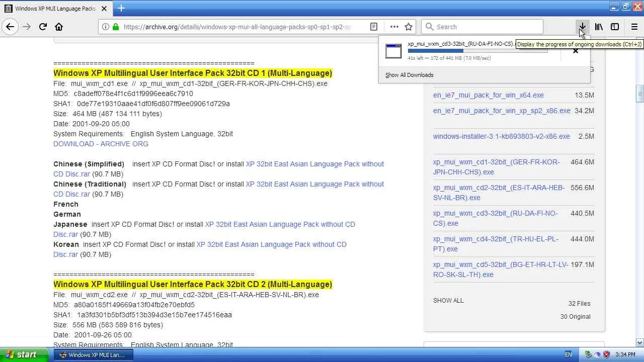Click the magnifier icon in the search box
This screenshot has height=362, width=644.
click(429, 27)
